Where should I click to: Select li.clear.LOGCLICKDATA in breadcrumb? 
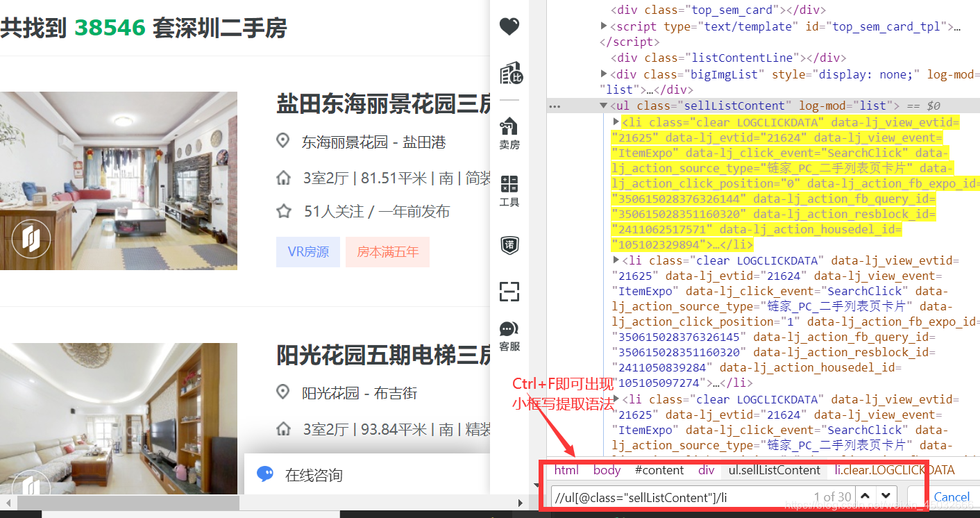895,470
